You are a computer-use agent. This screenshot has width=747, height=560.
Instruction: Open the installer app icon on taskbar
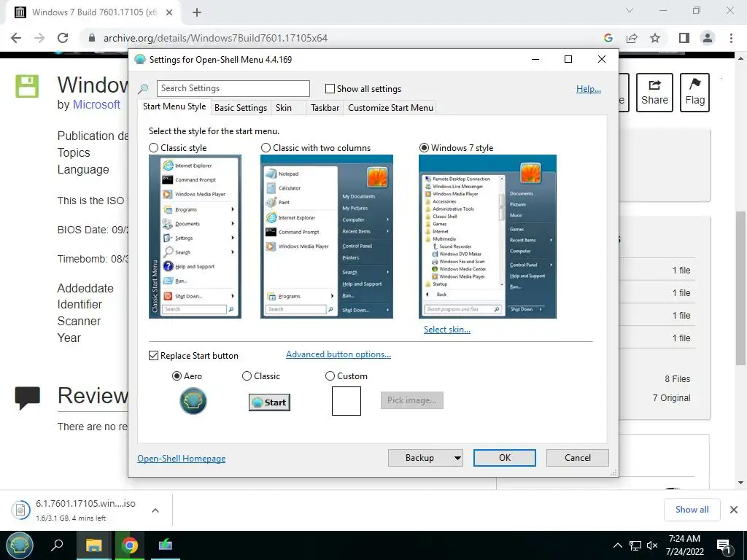166,545
